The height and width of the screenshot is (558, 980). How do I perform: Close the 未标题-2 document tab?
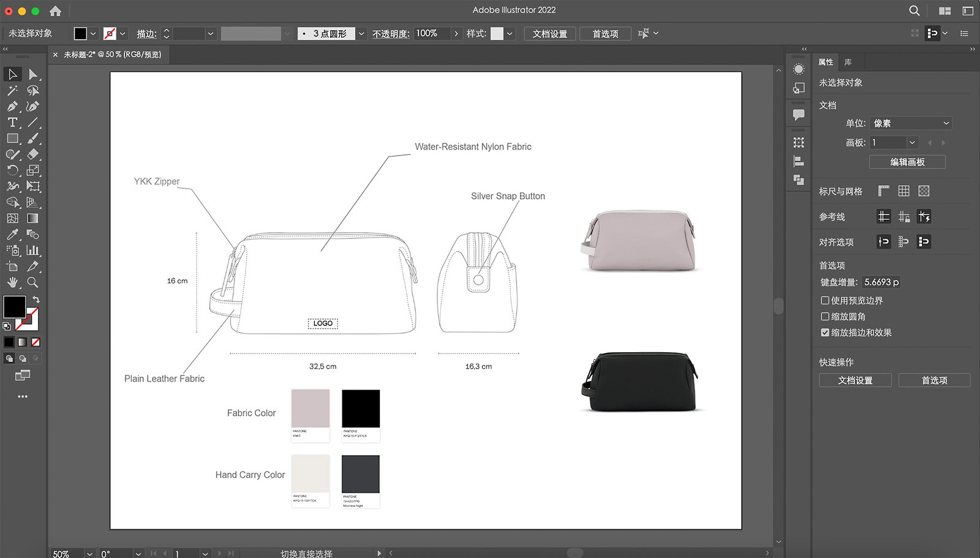[x=55, y=55]
